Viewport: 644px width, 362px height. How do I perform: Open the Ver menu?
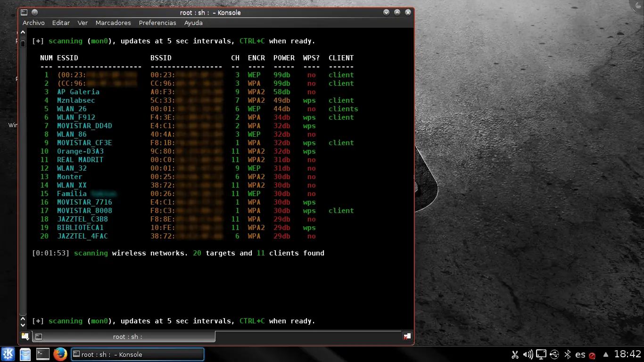(83, 23)
